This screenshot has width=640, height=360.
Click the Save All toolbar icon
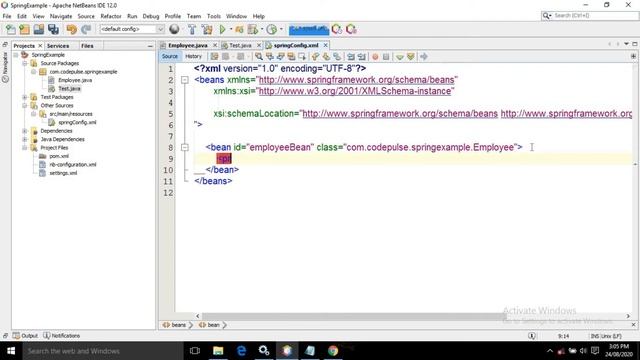pos(53,29)
